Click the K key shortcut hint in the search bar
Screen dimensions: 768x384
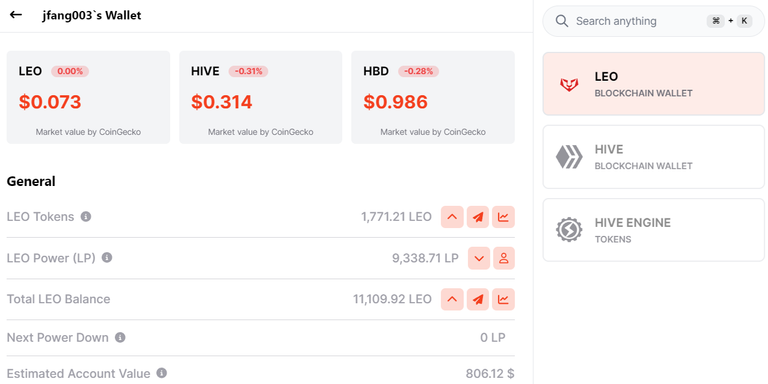744,21
